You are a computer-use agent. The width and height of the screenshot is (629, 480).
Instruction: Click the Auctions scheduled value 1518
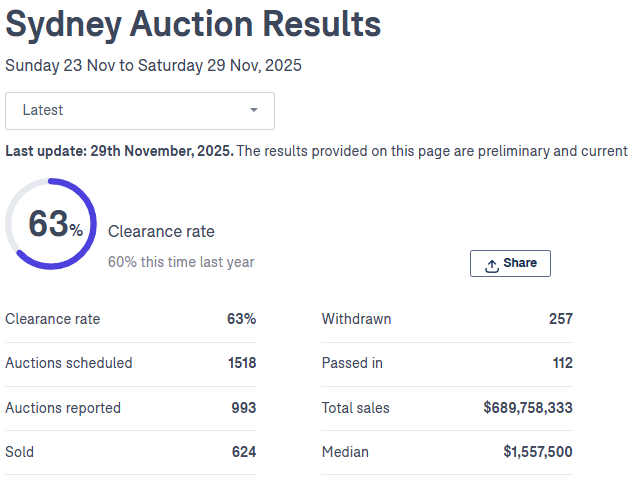pos(241,363)
